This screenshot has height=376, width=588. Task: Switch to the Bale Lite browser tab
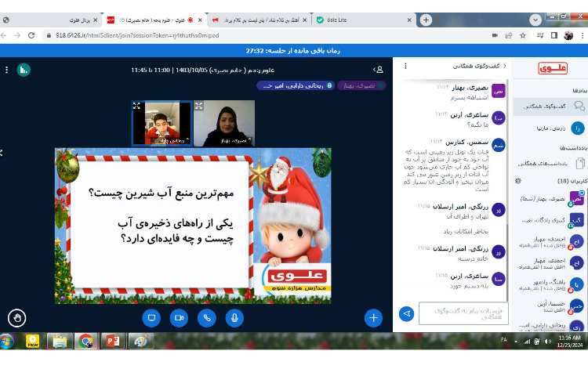(364, 20)
